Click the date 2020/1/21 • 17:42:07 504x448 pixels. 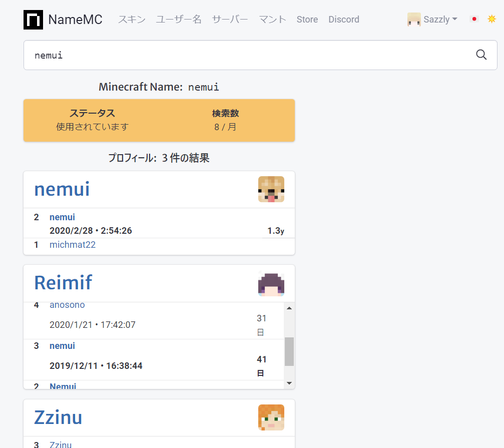click(x=93, y=325)
